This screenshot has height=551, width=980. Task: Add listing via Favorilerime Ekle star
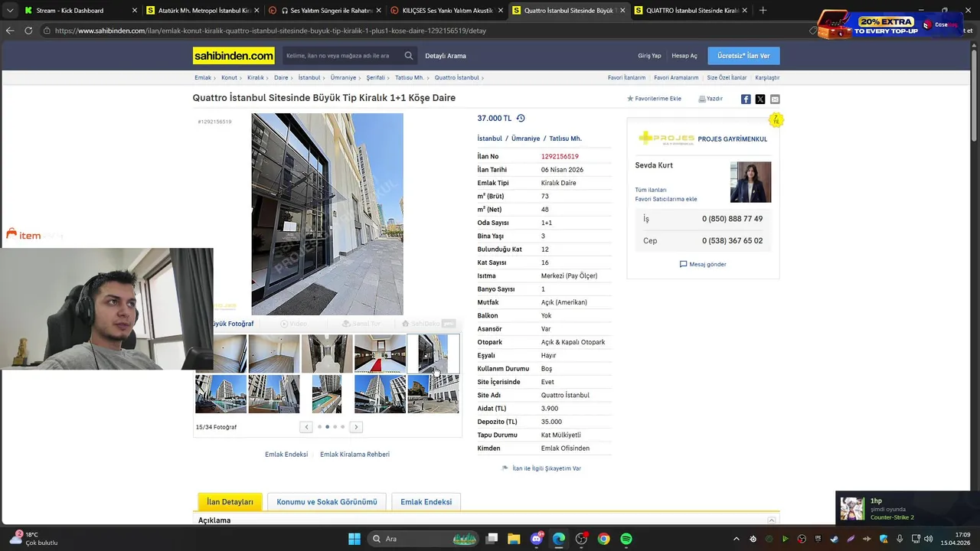(630, 99)
